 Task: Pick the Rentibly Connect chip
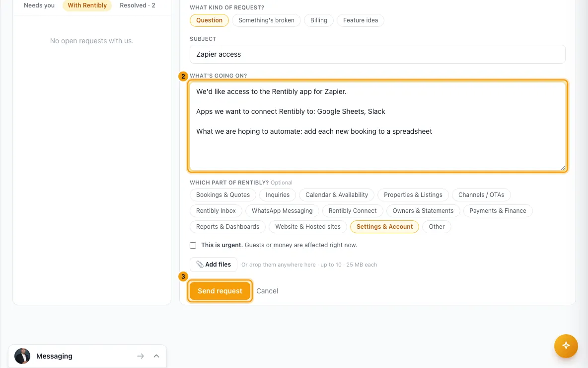[x=353, y=211]
